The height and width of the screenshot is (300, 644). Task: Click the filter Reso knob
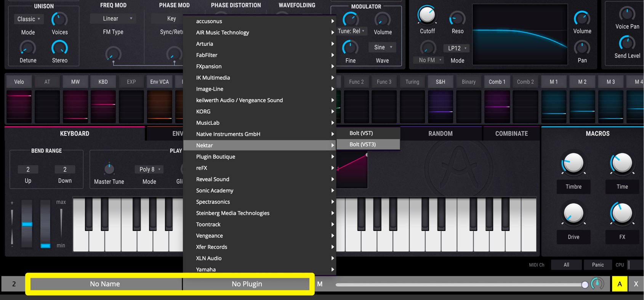click(x=457, y=18)
